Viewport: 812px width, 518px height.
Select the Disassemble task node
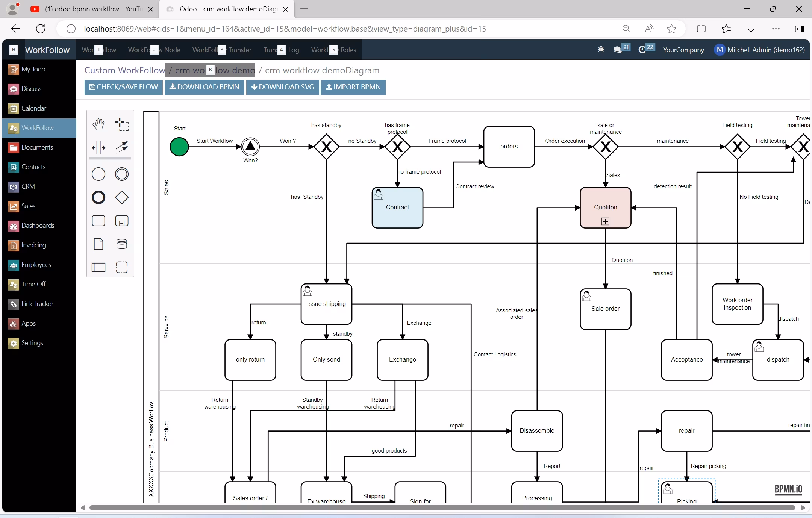[537, 431]
